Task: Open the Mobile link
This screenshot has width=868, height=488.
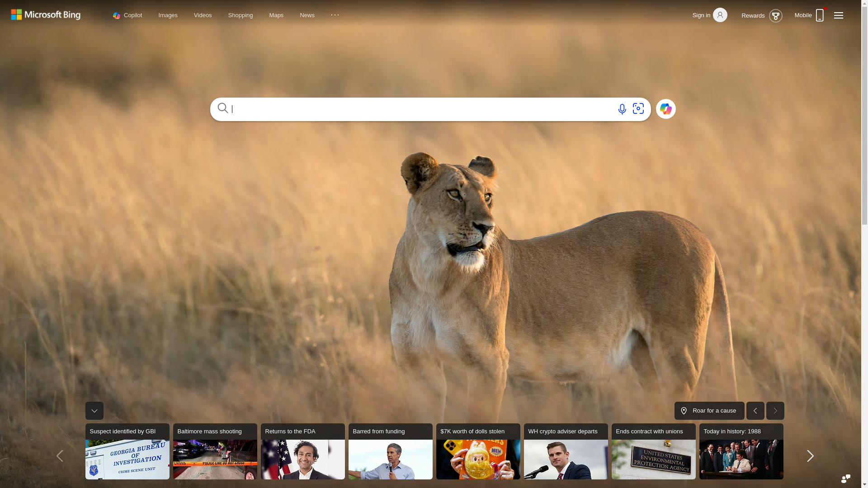Action: 803,15
